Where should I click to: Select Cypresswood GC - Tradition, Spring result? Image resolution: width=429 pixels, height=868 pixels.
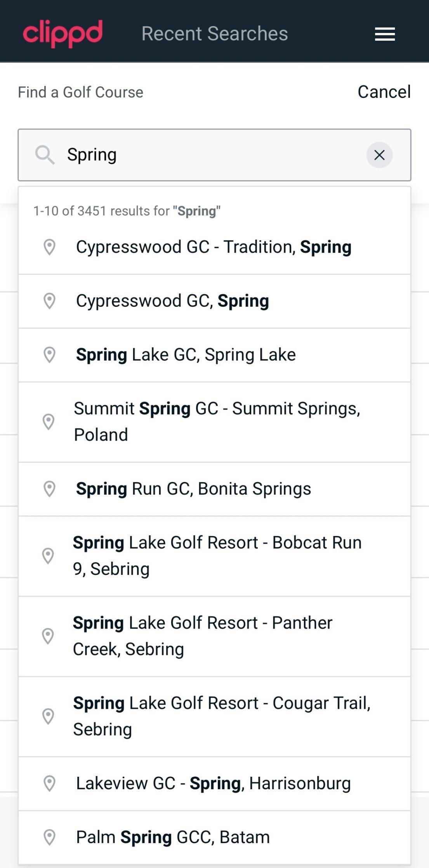click(x=214, y=247)
